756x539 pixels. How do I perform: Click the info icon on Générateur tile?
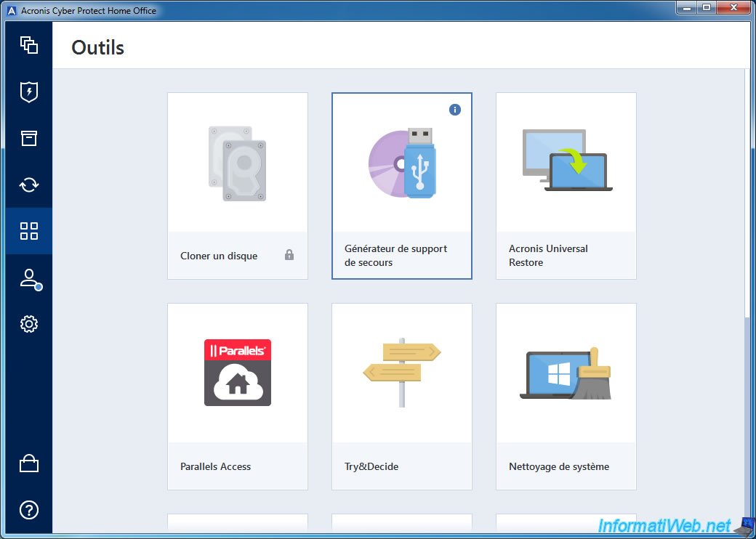455,110
